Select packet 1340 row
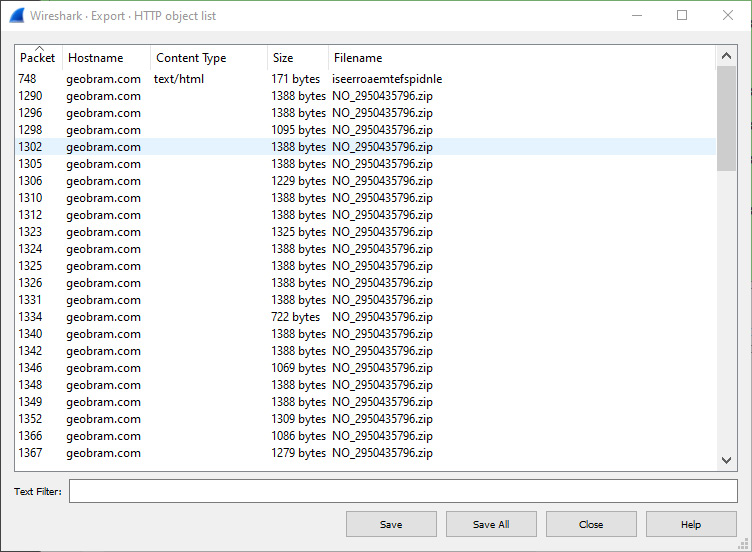Viewport: 752px width, 552px height. pos(365,334)
